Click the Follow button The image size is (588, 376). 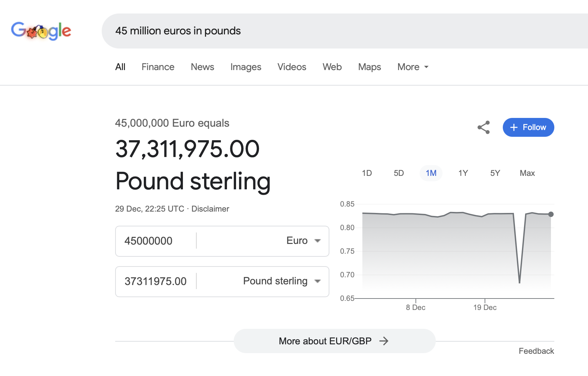528,127
